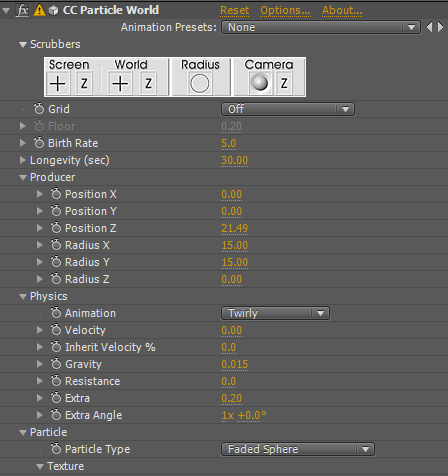Click the Screen Z scrubber

coord(84,83)
